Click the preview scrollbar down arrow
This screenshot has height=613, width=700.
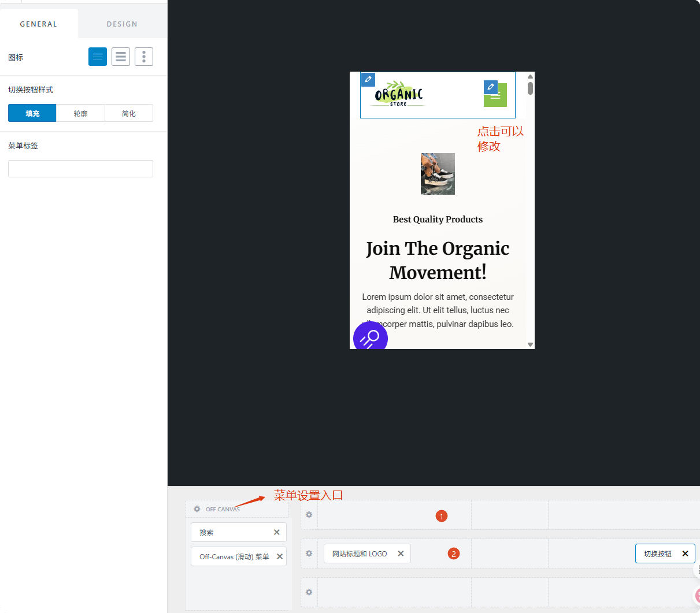point(530,344)
